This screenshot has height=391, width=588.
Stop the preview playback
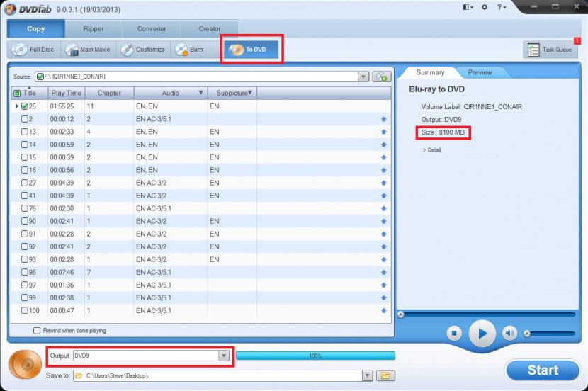454,333
